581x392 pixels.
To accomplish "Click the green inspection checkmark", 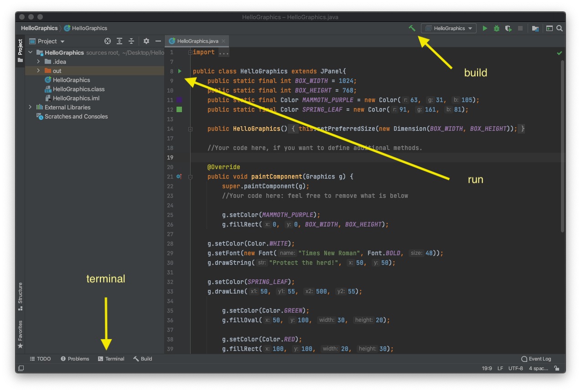I will [559, 53].
